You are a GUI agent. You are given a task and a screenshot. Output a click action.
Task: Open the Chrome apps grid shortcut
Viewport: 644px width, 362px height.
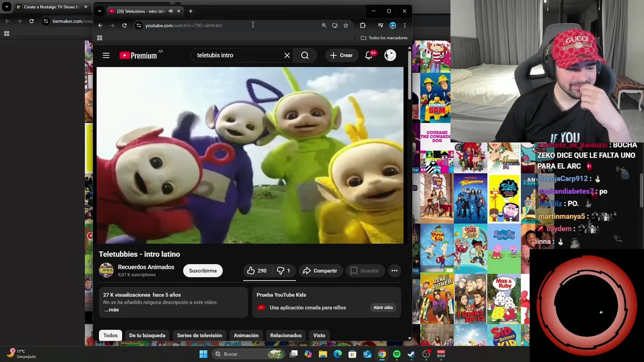[x=100, y=38]
